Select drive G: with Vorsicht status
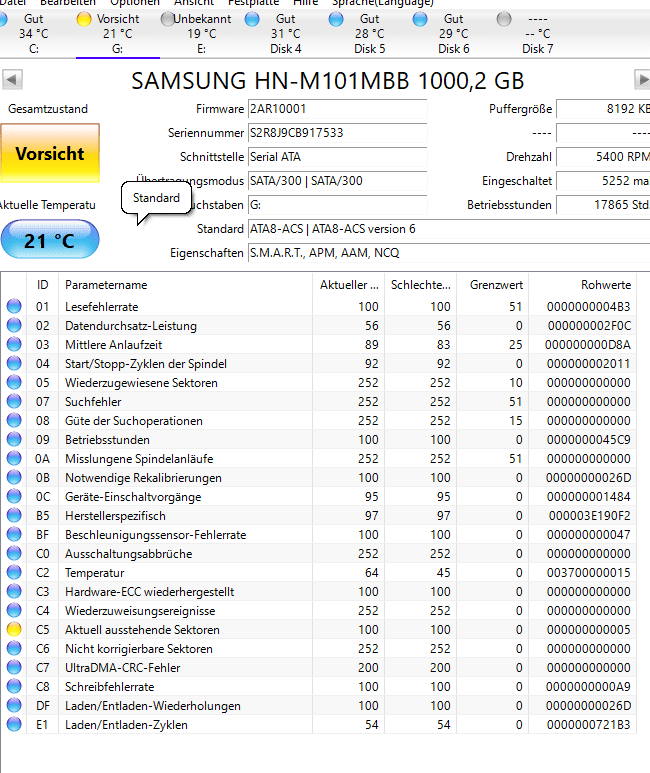 (118, 34)
